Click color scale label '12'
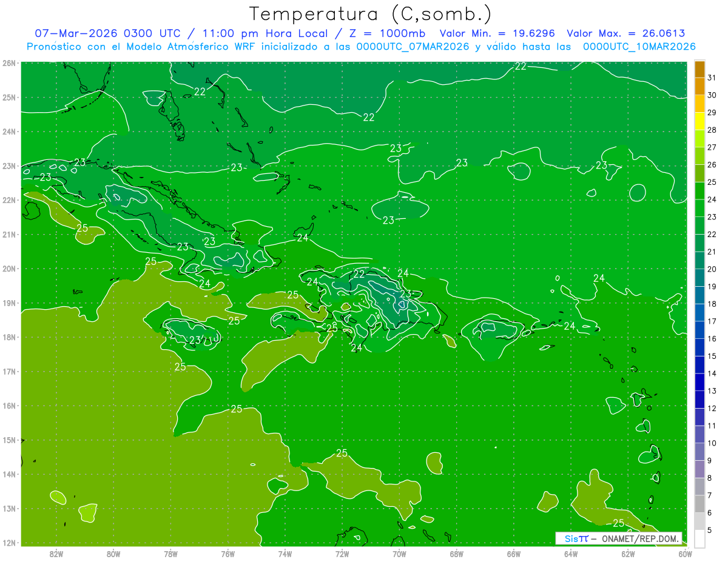 [712, 408]
